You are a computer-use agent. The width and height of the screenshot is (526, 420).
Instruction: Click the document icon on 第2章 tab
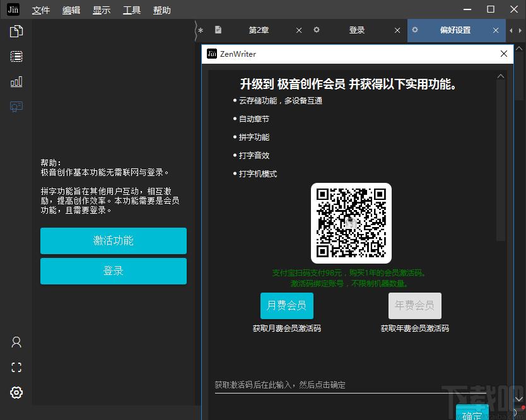pyautogui.click(x=218, y=30)
